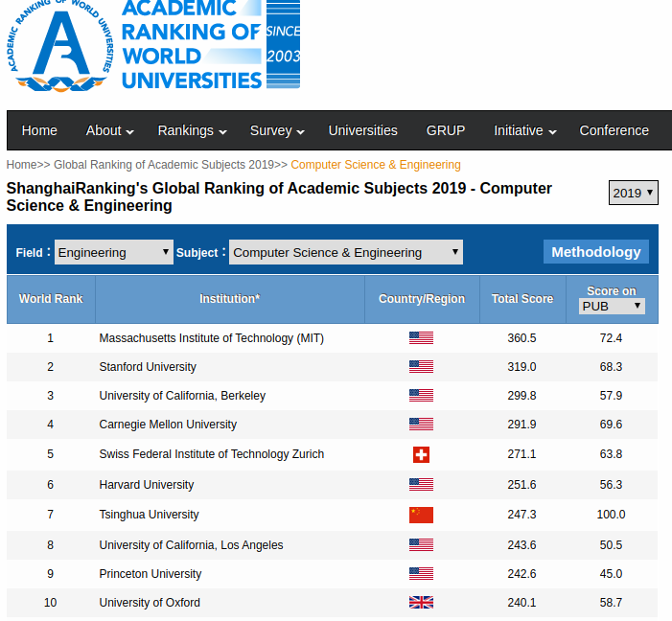
Task: Open Massachusetts Institute of Technology (MIT) link
Action: [x=211, y=338]
